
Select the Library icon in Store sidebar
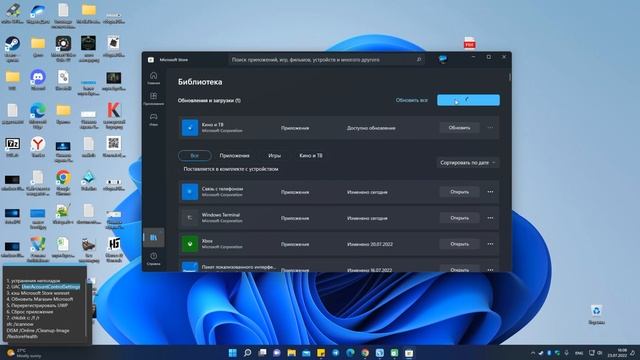click(x=153, y=237)
